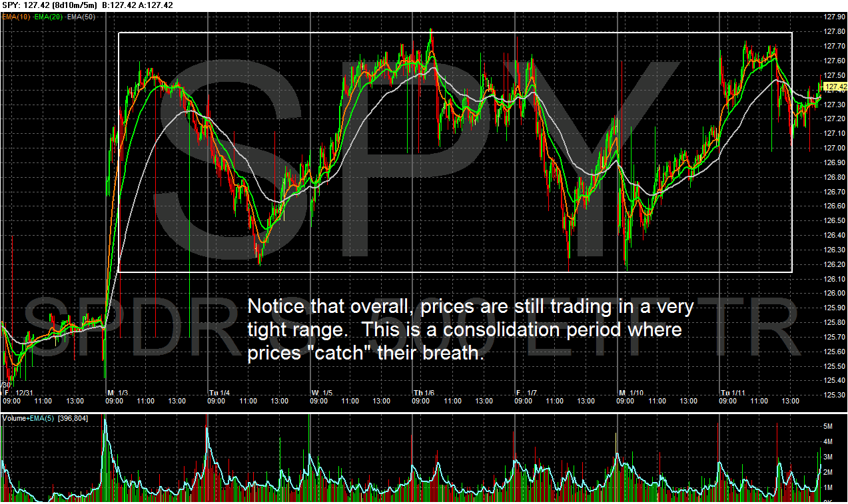Click the 3M volume axis label
The height and width of the screenshot is (504, 848).
(x=829, y=457)
